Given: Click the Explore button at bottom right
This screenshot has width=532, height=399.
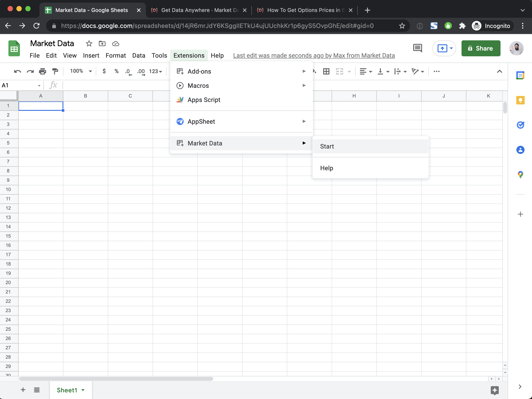Looking at the screenshot, I should click(x=495, y=390).
